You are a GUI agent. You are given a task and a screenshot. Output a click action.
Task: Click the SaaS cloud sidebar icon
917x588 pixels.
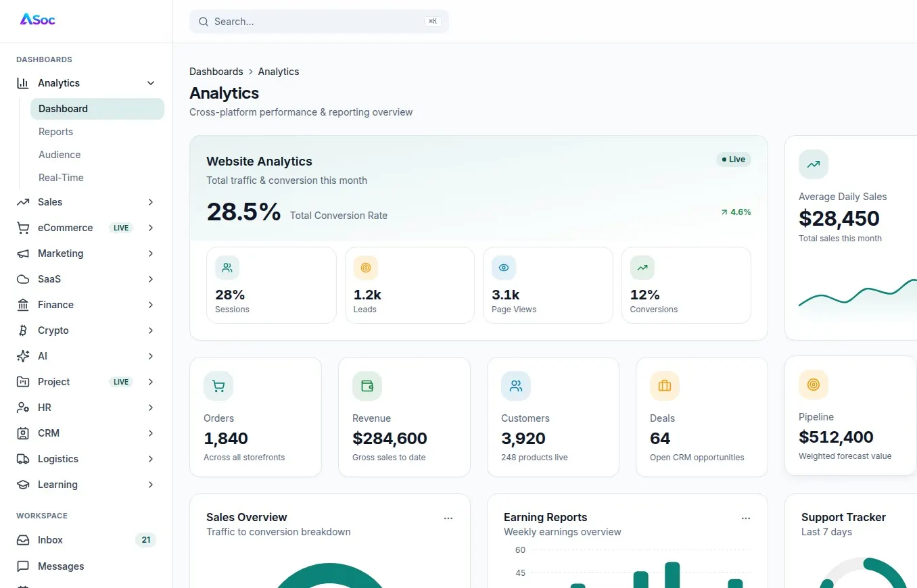coord(23,279)
